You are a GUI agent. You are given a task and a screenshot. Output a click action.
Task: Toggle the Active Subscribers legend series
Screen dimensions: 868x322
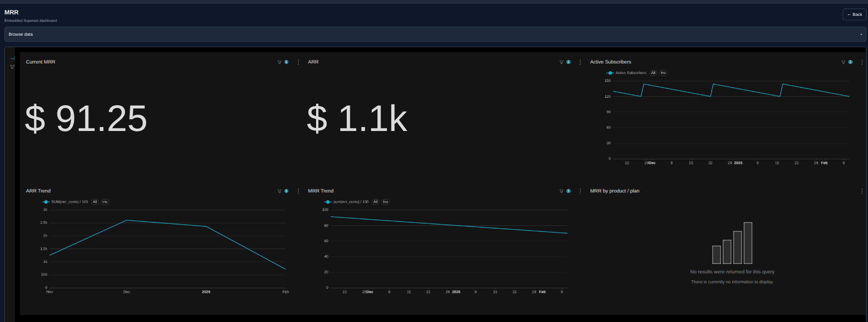click(626, 73)
